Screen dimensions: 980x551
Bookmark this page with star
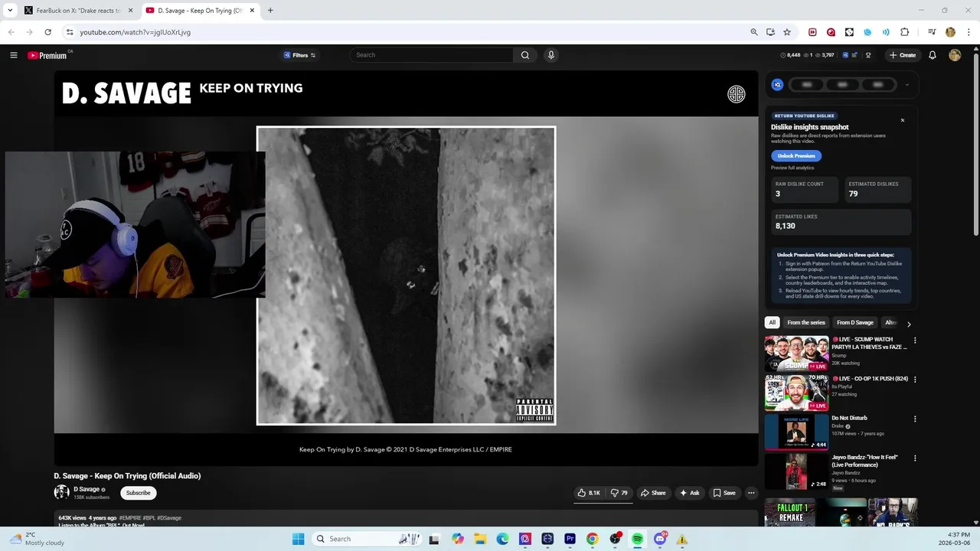pos(787,32)
